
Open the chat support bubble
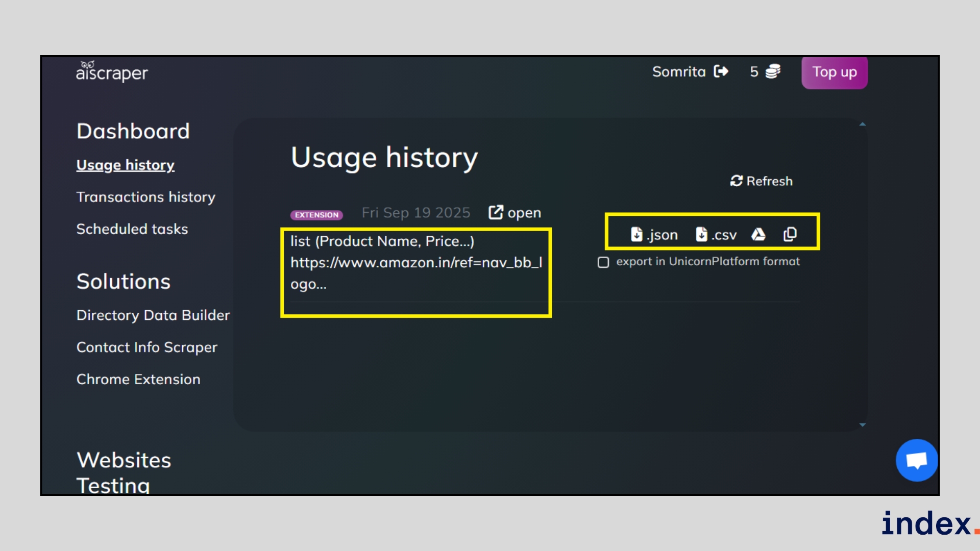(917, 460)
